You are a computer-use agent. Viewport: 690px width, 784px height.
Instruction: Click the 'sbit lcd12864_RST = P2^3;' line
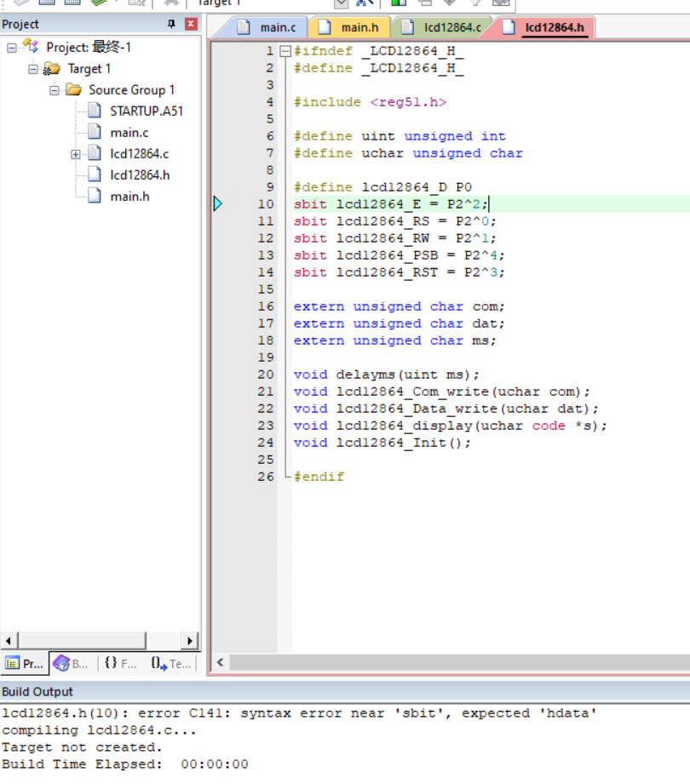(400, 272)
